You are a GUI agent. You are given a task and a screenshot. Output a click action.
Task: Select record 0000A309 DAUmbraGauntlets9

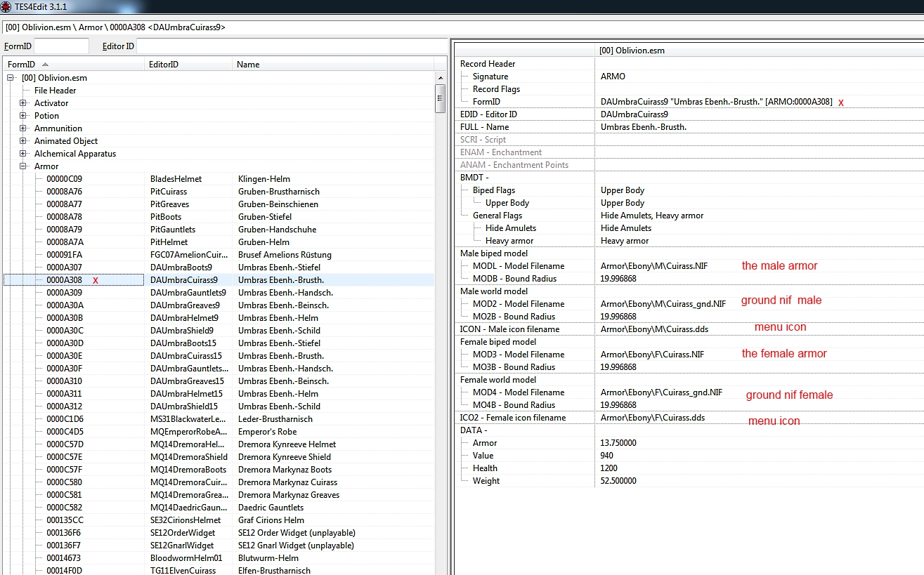(x=219, y=293)
